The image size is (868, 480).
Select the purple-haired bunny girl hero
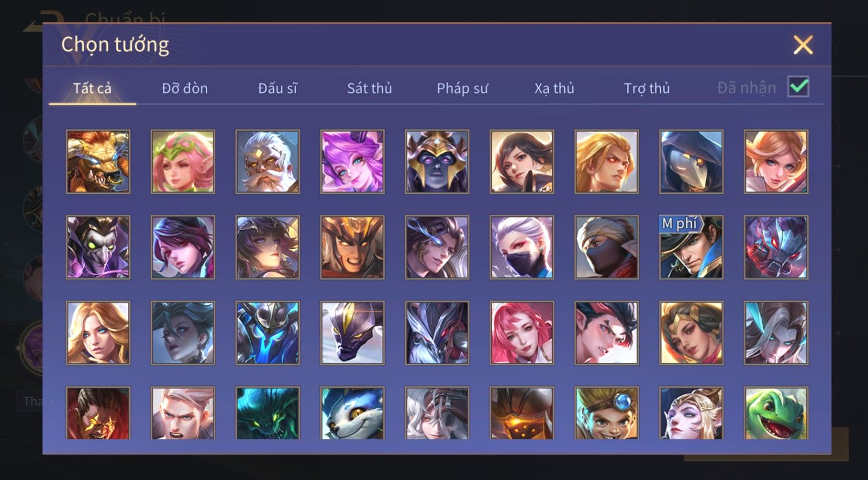coord(352,162)
